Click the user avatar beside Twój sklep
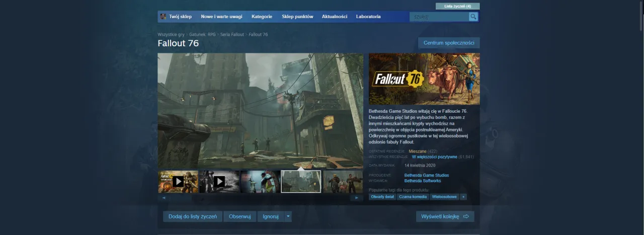Viewport: 644px width, 235px height. click(x=163, y=17)
